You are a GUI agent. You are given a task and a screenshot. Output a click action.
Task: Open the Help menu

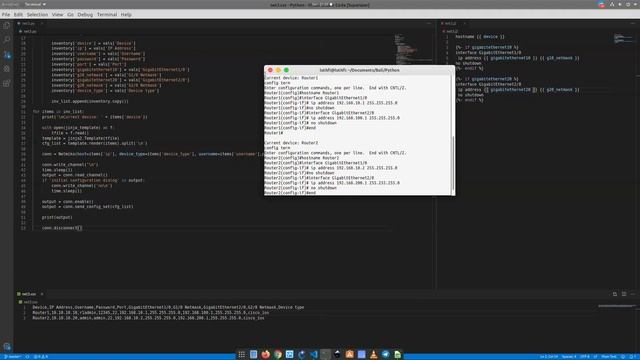[x=126, y=14]
